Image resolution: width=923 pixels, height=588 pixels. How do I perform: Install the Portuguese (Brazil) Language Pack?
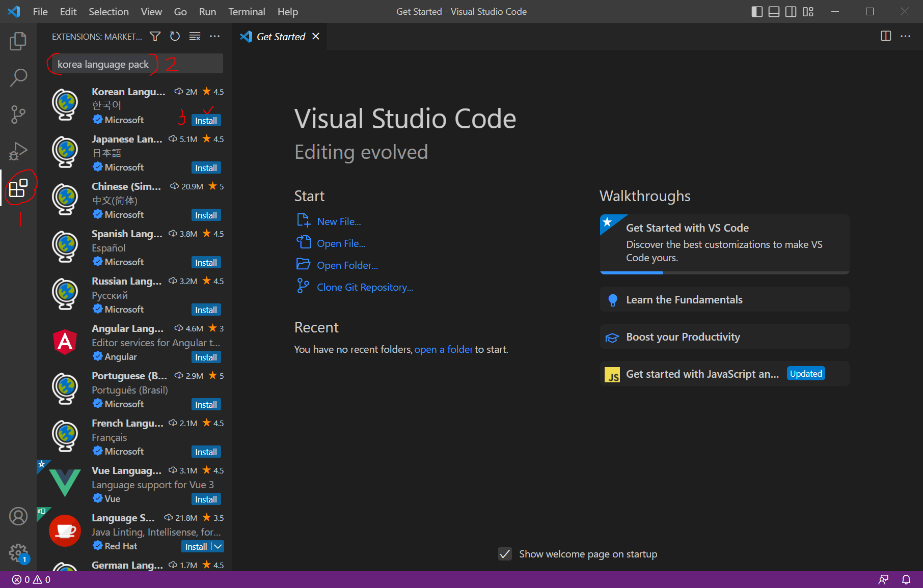click(206, 405)
